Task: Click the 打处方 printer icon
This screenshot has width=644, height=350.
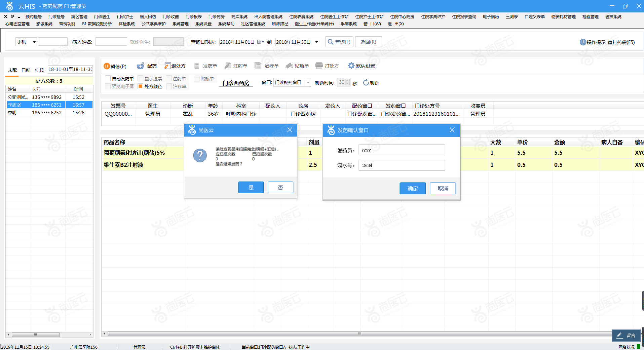Action: tap(319, 66)
